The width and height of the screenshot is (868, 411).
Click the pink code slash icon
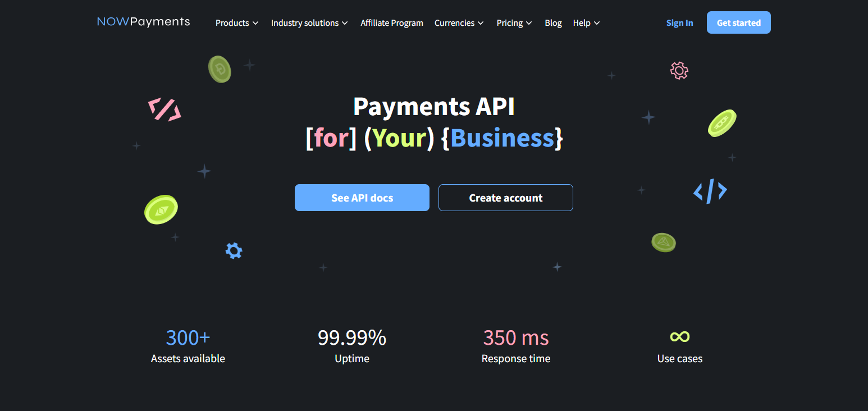[165, 109]
